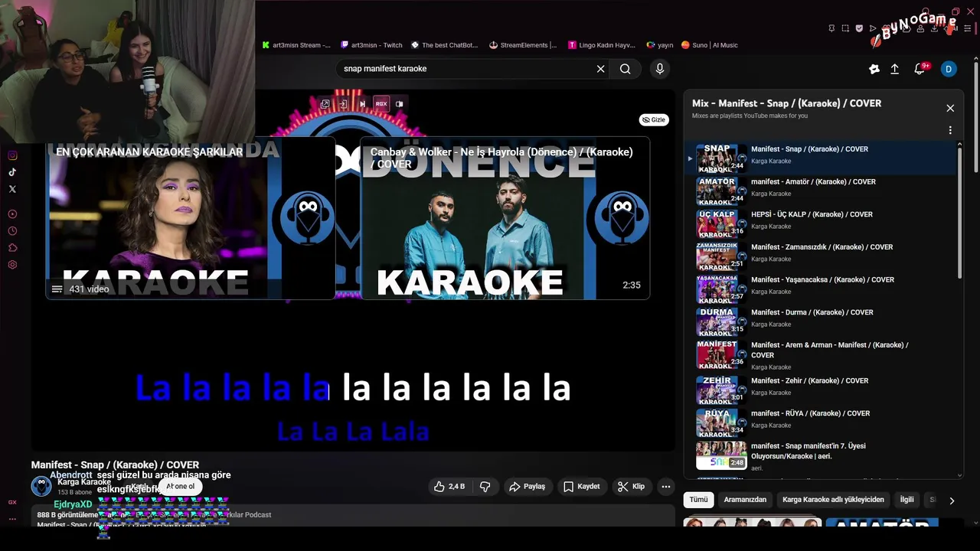
Task: Open account avatar labeled D
Action: [949, 69]
